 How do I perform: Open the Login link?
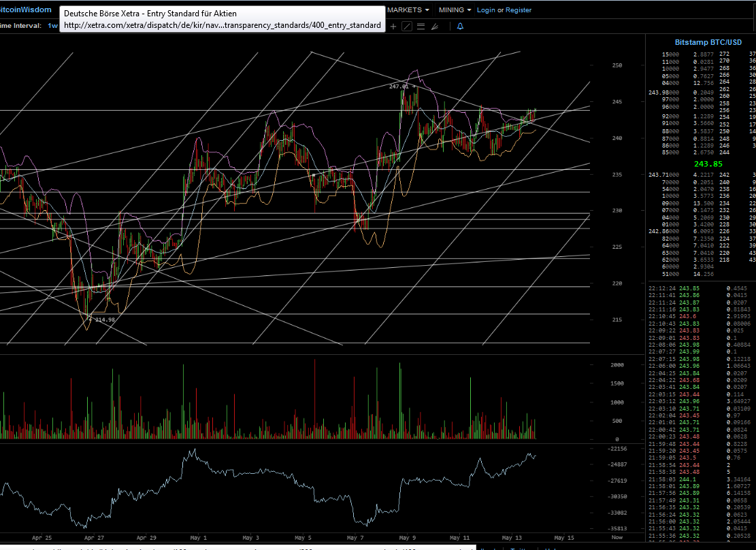pos(486,10)
